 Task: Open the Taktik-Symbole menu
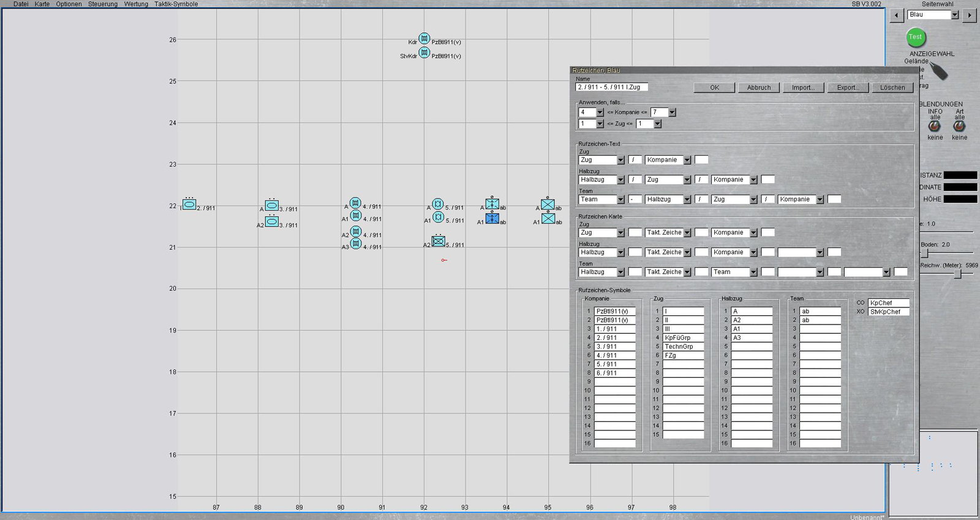click(176, 4)
